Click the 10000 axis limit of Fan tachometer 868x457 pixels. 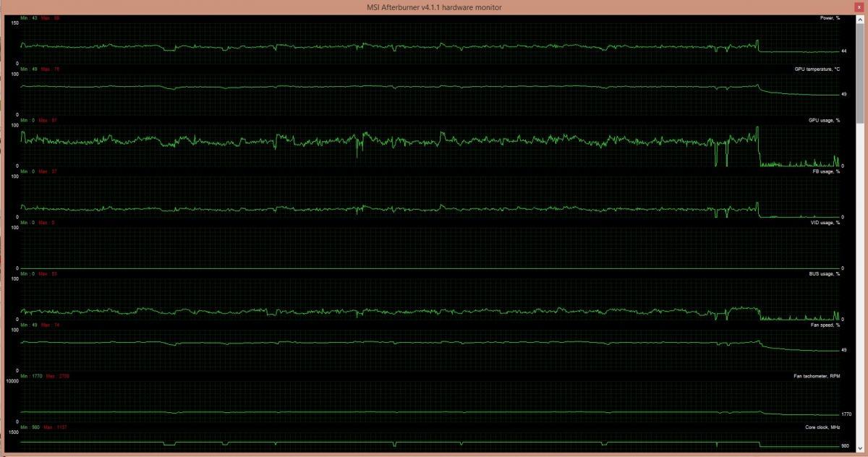pyautogui.click(x=12, y=381)
